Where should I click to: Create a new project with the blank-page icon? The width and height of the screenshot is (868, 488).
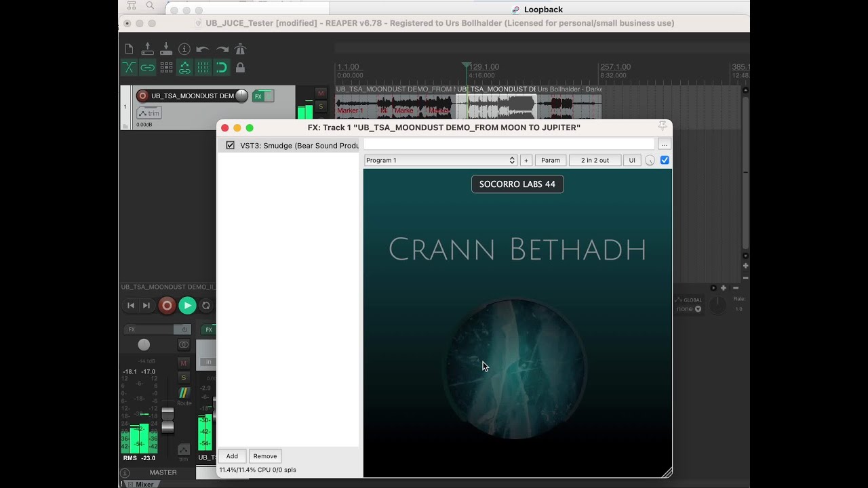(x=129, y=49)
